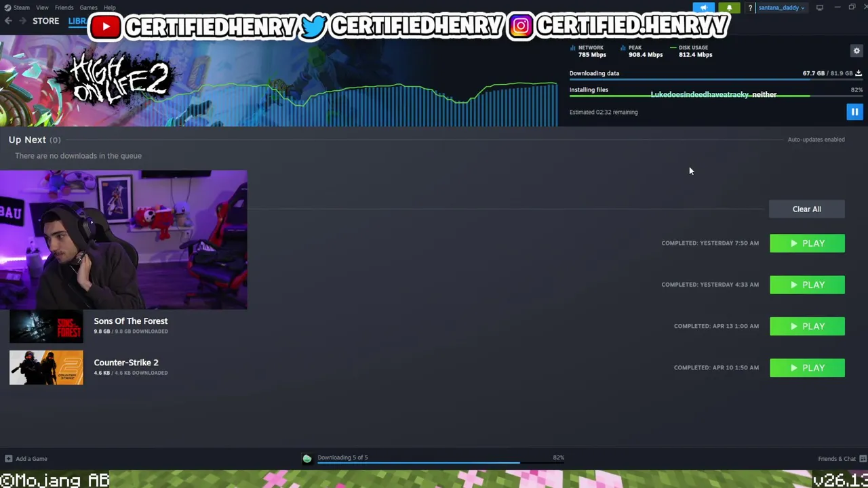
Task: Click the Disk Usage 812.4 Mbps stat
Action: click(691, 52)
